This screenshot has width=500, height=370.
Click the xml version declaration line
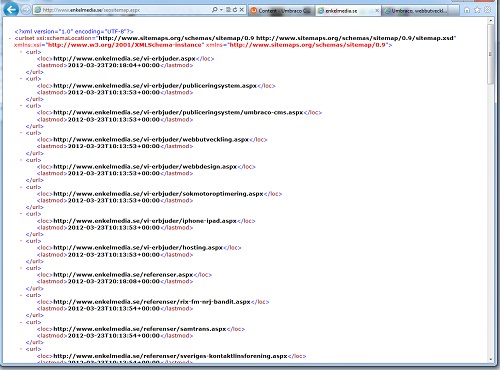[x=74, y=31]
